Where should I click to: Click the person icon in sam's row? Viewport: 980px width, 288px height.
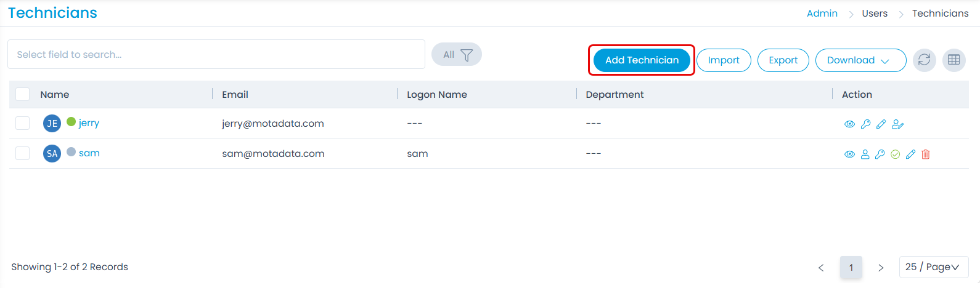coord(865,154)
